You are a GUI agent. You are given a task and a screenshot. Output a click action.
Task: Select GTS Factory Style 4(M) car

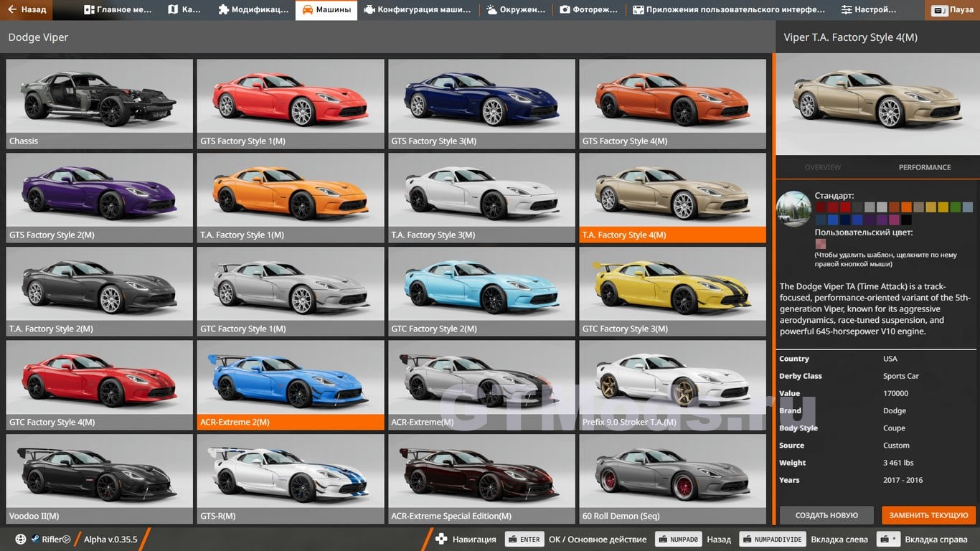coord(673,103)
